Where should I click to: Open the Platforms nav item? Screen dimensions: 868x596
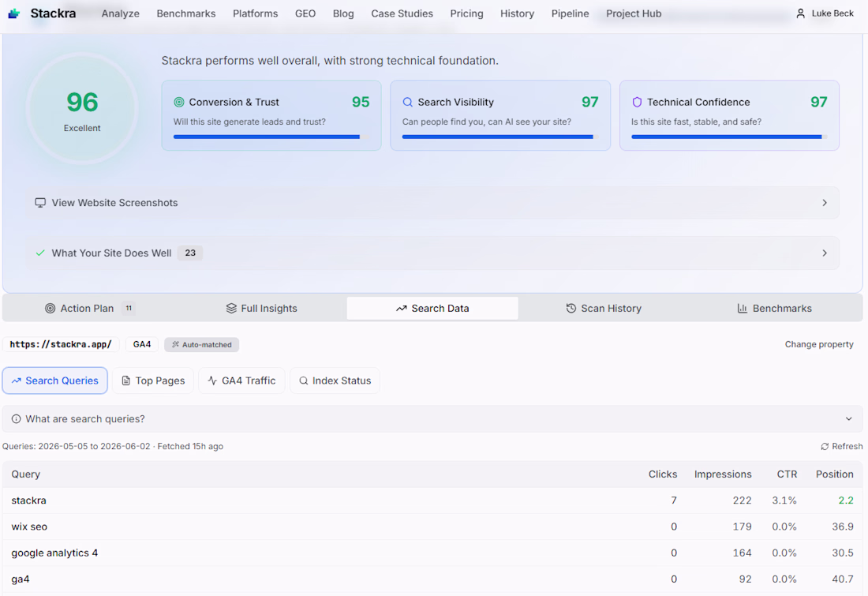tap(255, 13)
